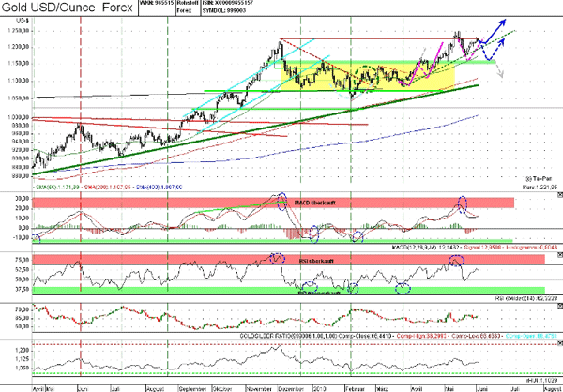563x392 pixels.
Task: Click the 1.250,00 price level on the y-axis
Action: tap(16, 31)
